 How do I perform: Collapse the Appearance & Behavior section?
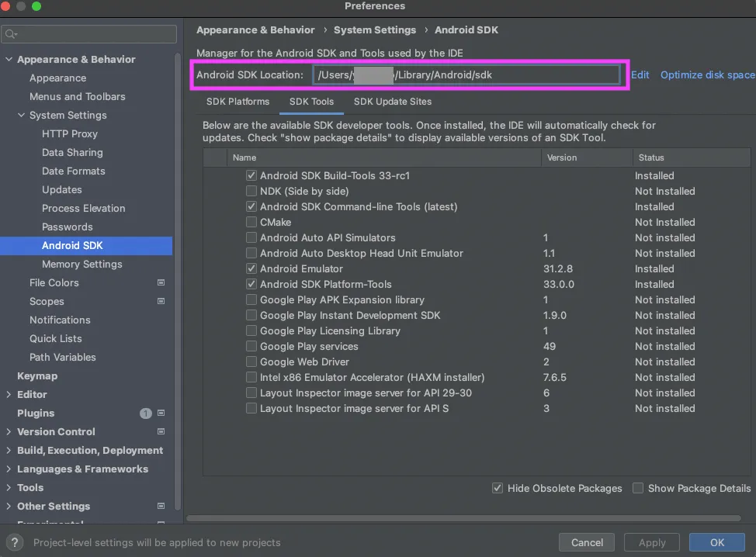pos(9,59)
